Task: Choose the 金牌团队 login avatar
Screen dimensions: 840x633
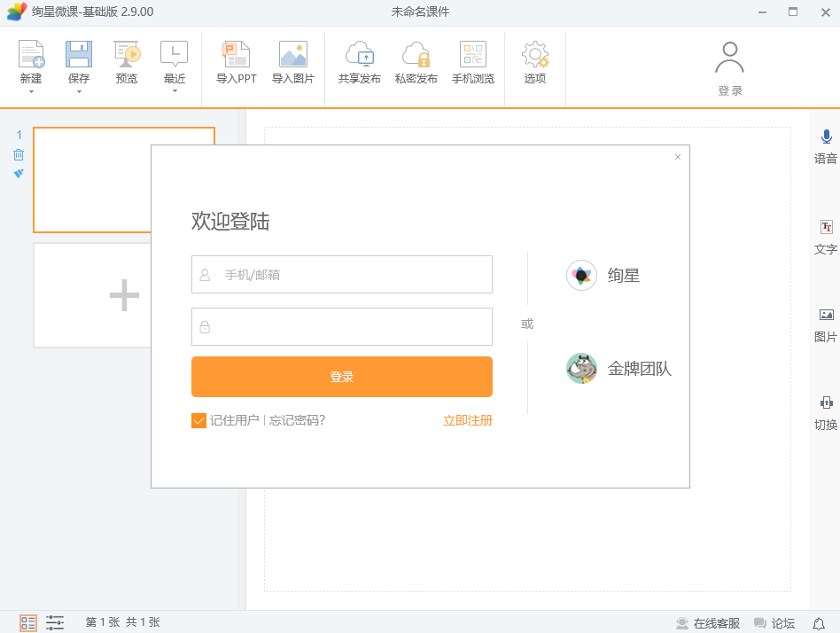Action: [x=581, y=368]
